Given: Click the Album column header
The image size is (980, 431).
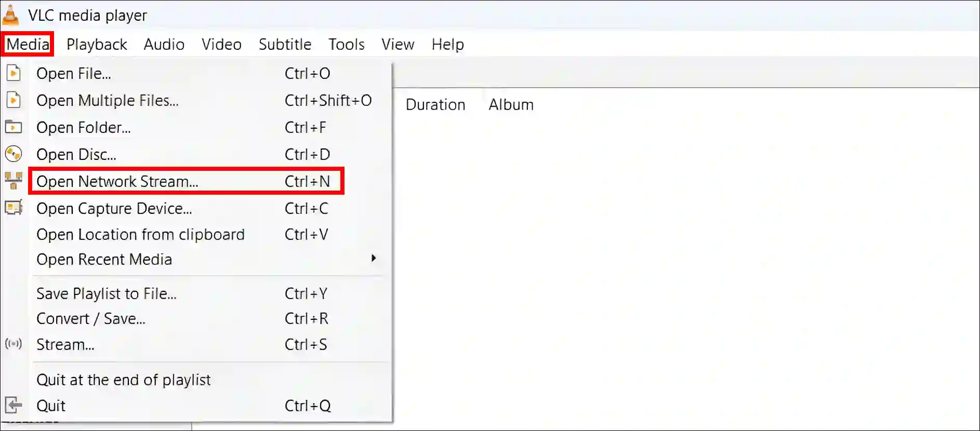Looking at the screenshot, I should (511, 104).
